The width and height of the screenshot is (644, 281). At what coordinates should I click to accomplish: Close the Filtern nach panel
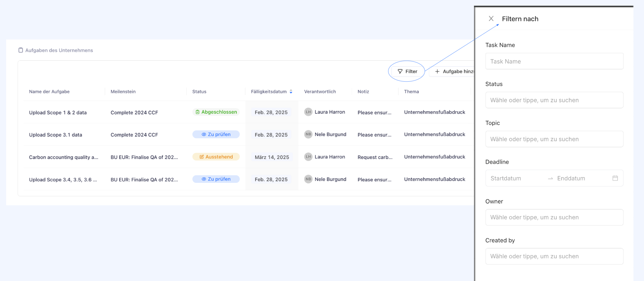(x=491, y=19)
